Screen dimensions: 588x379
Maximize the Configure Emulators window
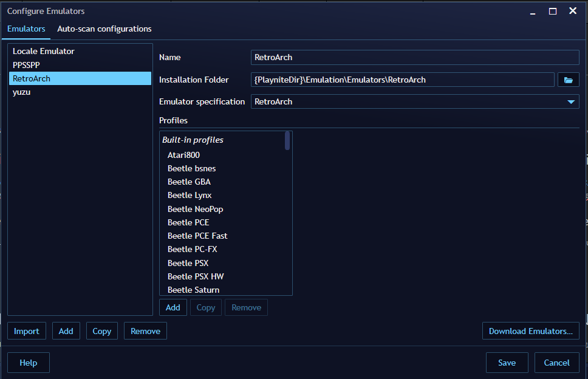click(552, 11)
